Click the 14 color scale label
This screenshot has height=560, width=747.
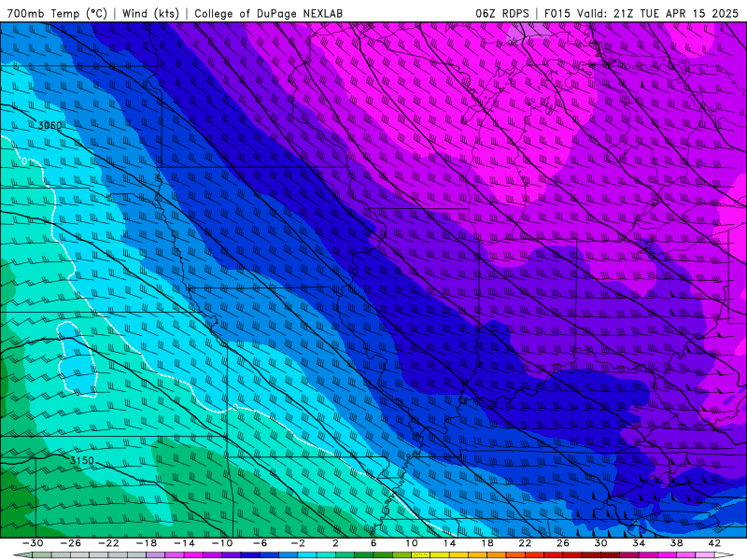pos(449,543)
